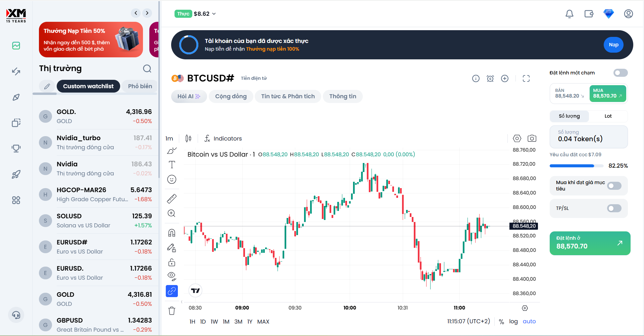Viewport: 644px width, 336px height.
Task: Take a chart snapshot with the camera icon
Action: 532,138
